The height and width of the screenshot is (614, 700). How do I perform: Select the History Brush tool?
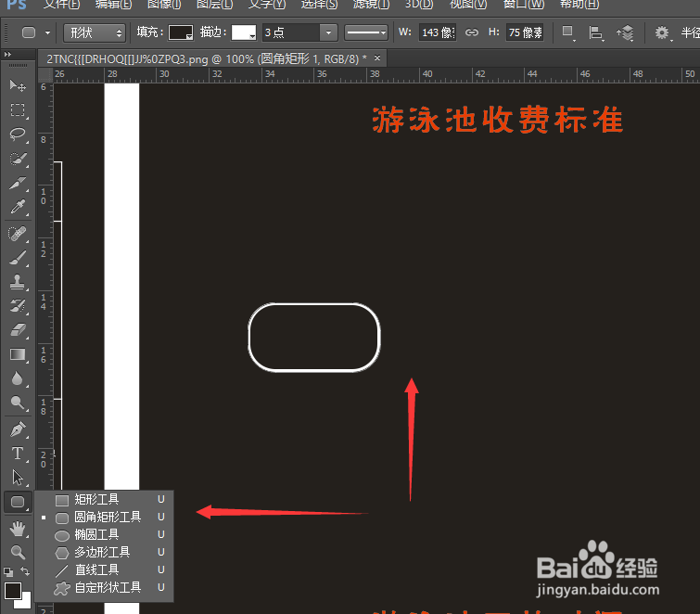coord(18,306)
